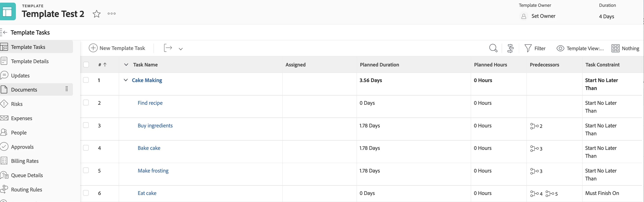This screenshot has height=202, width=644.
Task: Open the three-dot more options menu
Action: (x=112, y=14)
